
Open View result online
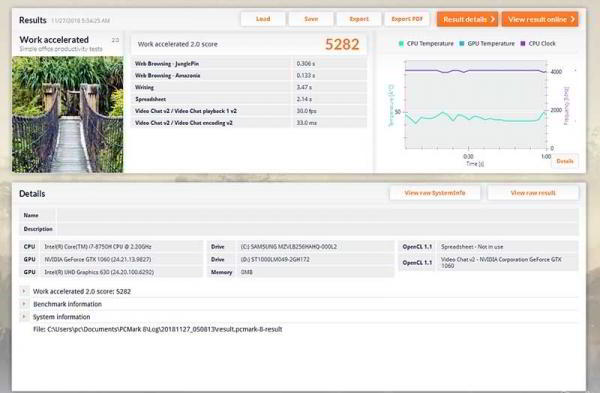pos(540,19)
